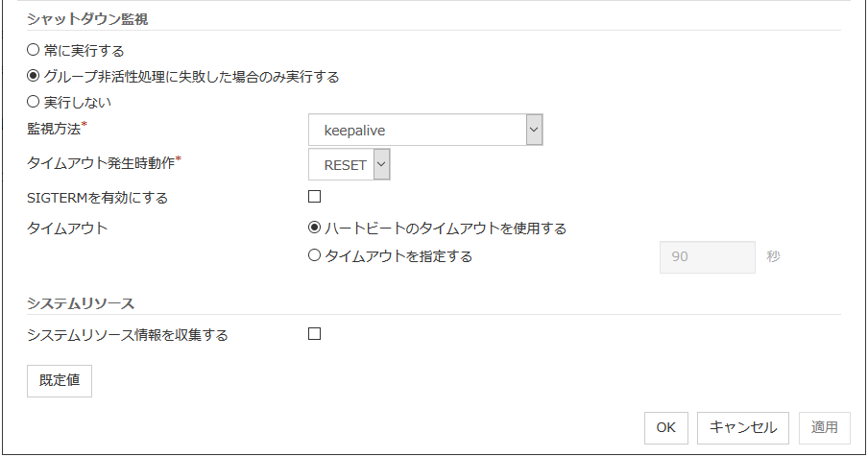Click the 秒 unit label
Viewport: 868px width, 457px height.
point(773,257)
